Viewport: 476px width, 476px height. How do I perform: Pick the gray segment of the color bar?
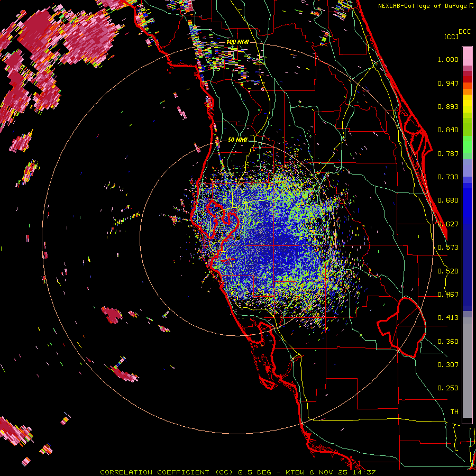pyautogui.click(x=467, y=368)
